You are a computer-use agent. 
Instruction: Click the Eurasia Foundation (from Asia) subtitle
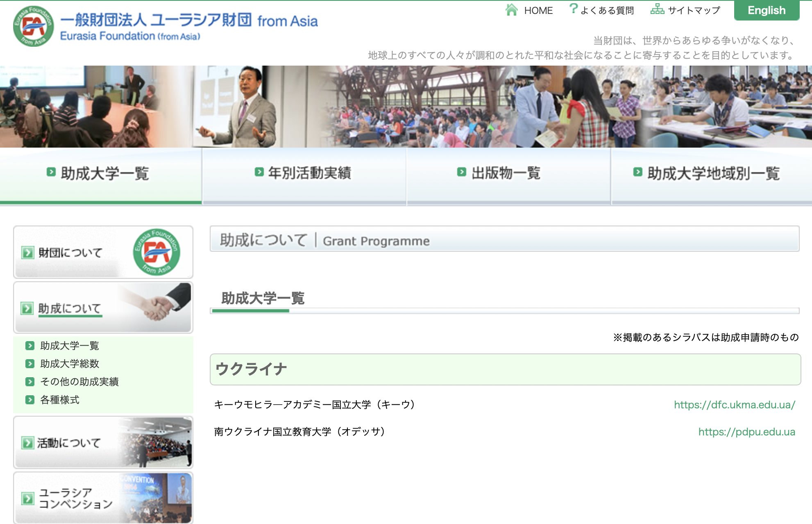click(x=130, y=36)
